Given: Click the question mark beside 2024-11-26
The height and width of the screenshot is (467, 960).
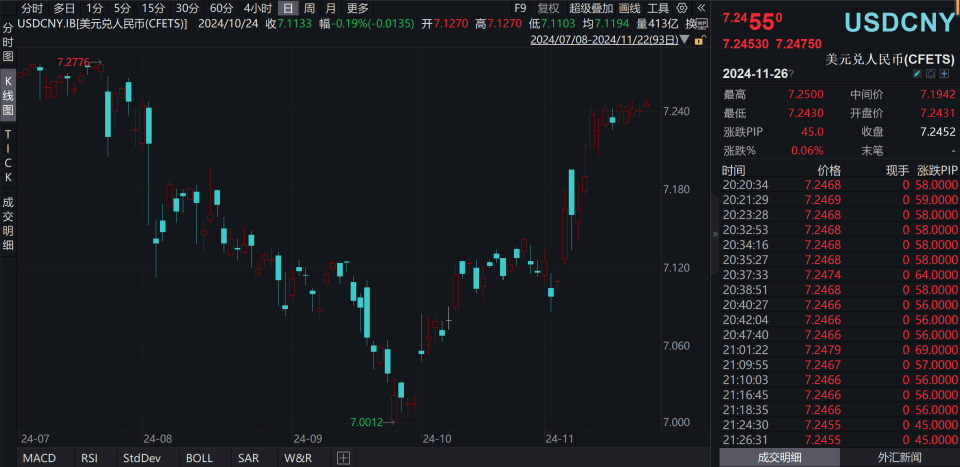Looking at the screenshot, I should (x=791, y=74).
